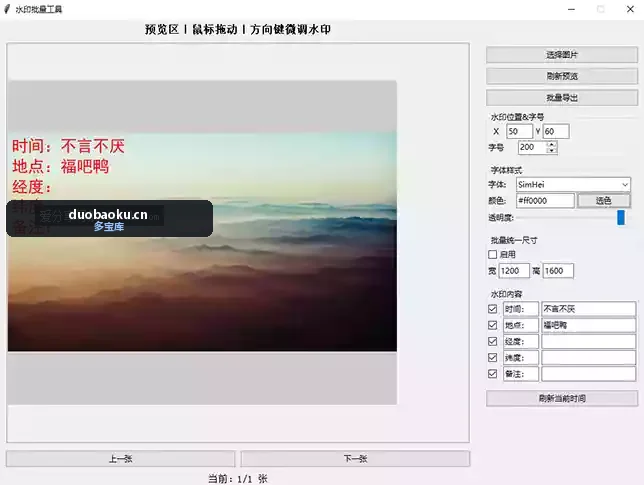Viewport: 644px width, 485px height.
Task: Click the 时间: label field
Action: click(521, 309)
